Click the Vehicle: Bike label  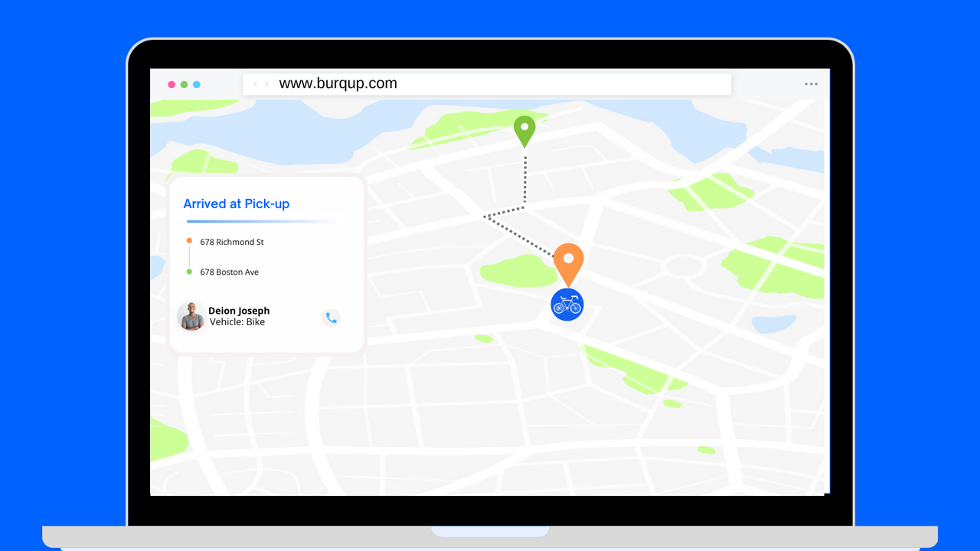pyautogui.click(x=236, y=321)
